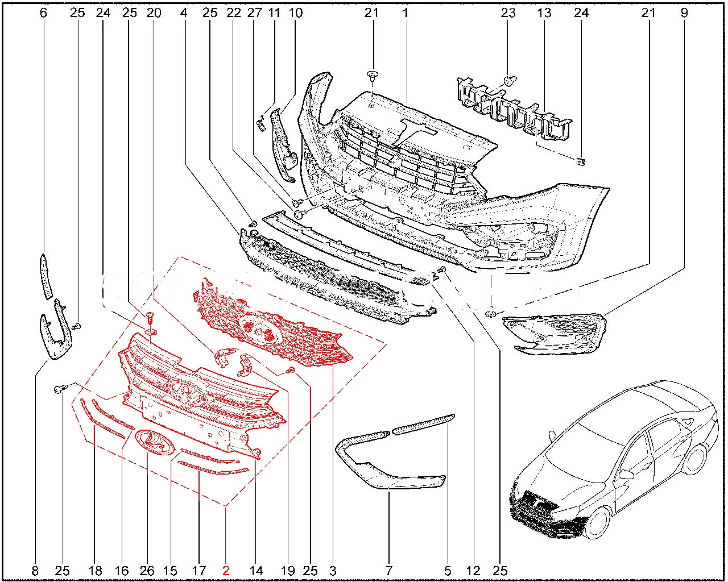The width and height of the screenshot is (728, 582).
Task: Click the lower bumper mesh grille drawing
Action: pos(336,278)
